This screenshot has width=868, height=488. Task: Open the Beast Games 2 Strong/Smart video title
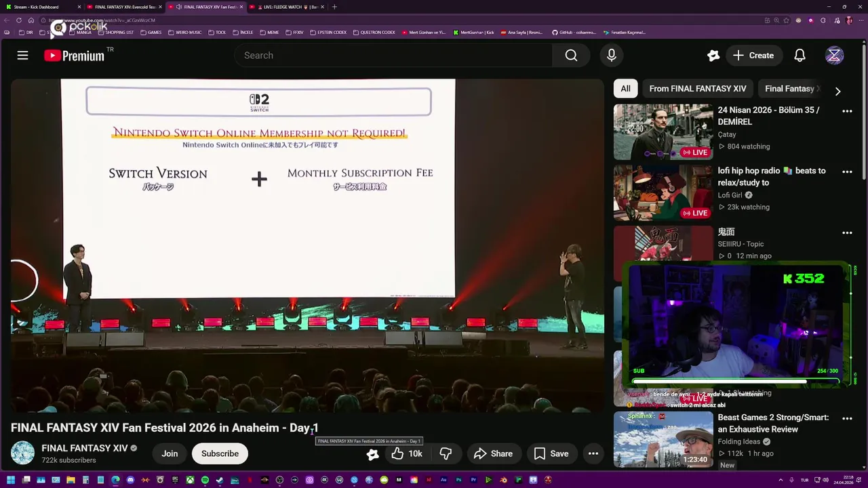(773, 423)
